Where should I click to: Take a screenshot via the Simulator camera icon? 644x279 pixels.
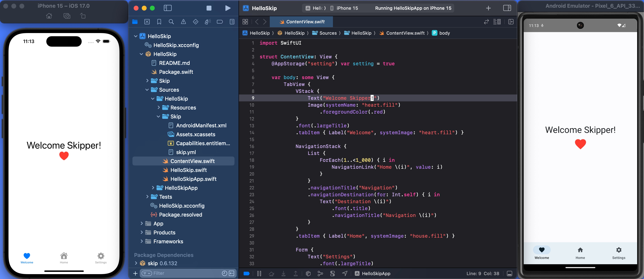coord(67,16)
